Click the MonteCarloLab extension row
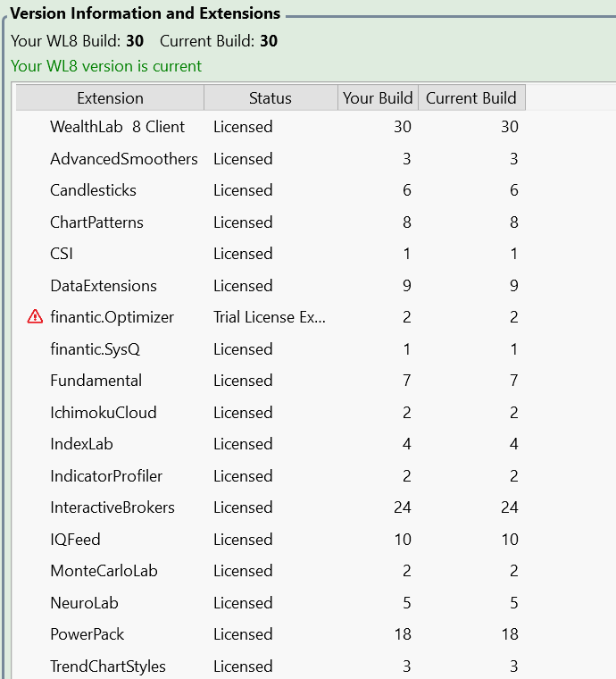The image size is (616, 679). pyautogui.click(x=104, y=571)
